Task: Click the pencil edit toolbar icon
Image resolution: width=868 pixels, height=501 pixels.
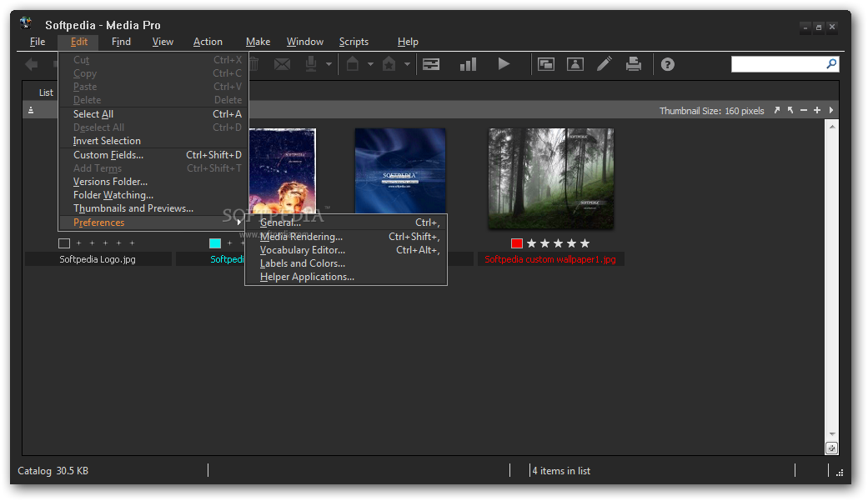Action: (605, 64)
